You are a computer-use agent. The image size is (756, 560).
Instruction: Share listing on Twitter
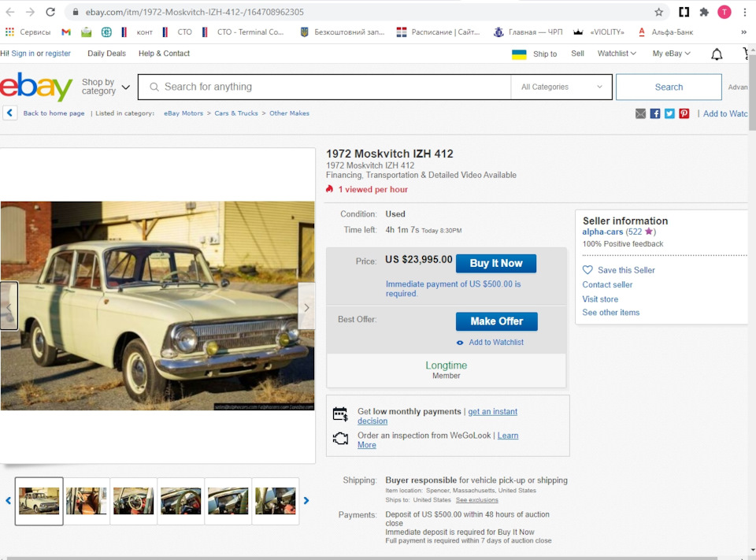click(669, 114)
